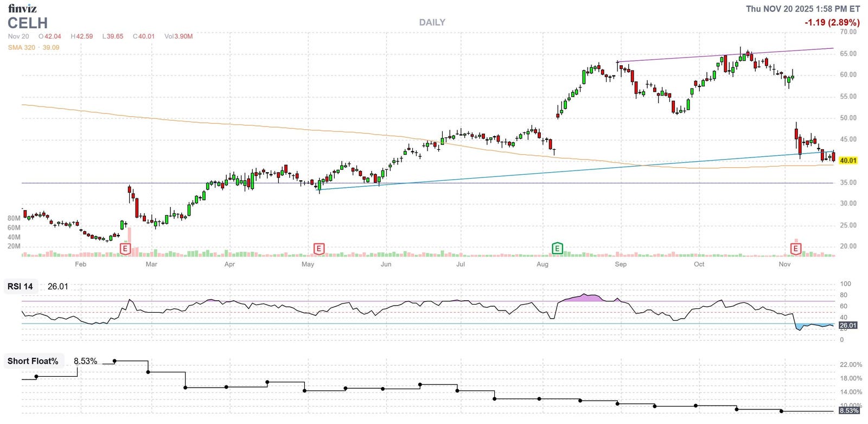Select the Short Float% indicator label
Image resolution: width=868 pixels, height=424 pixels.
pyautogui.click(x=33, y=361)
